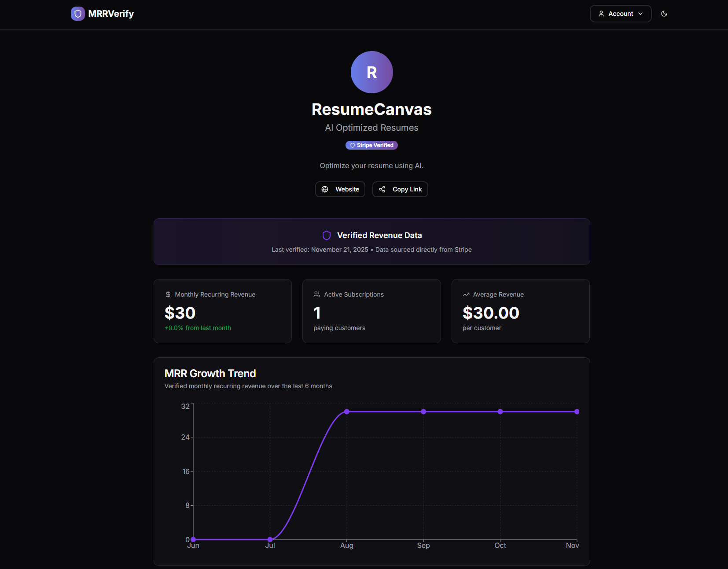Click the users icon beside Active Subscriptions
Screen dimensions: 728x569
(317, 294)
